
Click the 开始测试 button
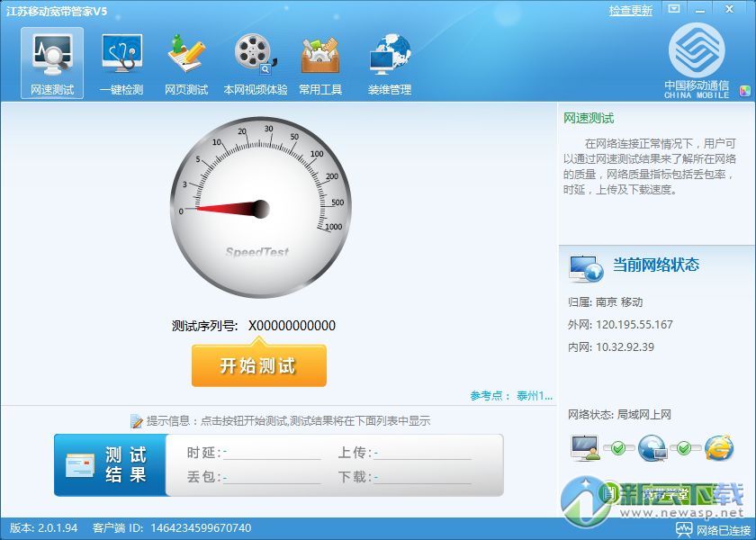pos(259,365)
